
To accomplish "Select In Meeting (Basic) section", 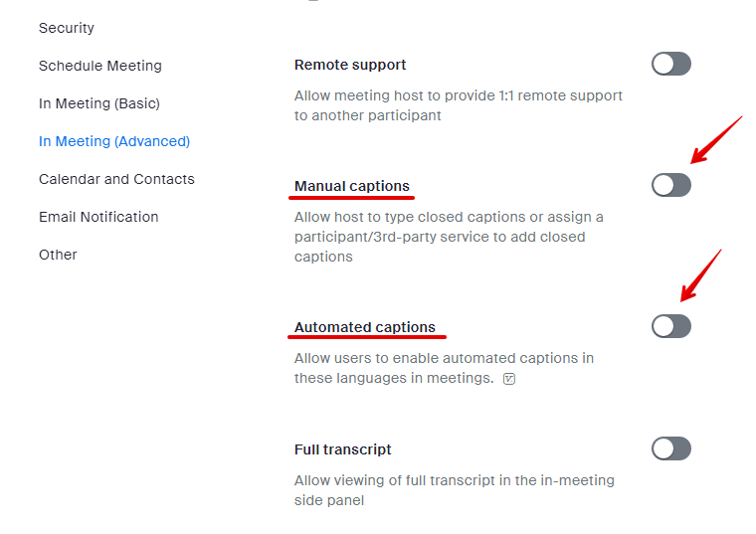I will 98,103.
